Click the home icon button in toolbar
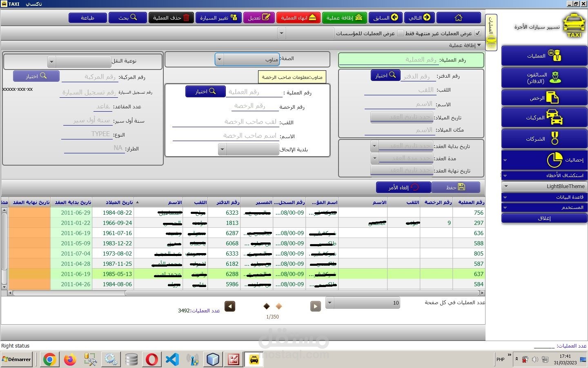The width and height of the screenshot is (588, 368). click(x=459, y=18)
